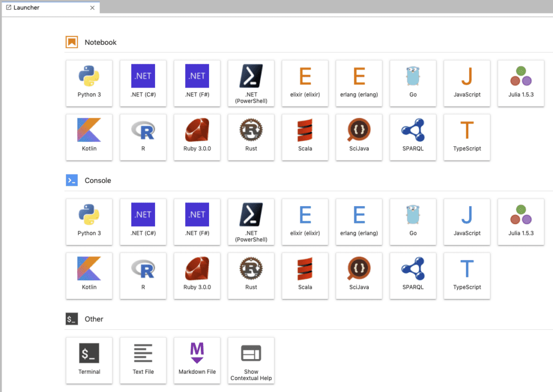Create a JavaScript notebook

467,83
